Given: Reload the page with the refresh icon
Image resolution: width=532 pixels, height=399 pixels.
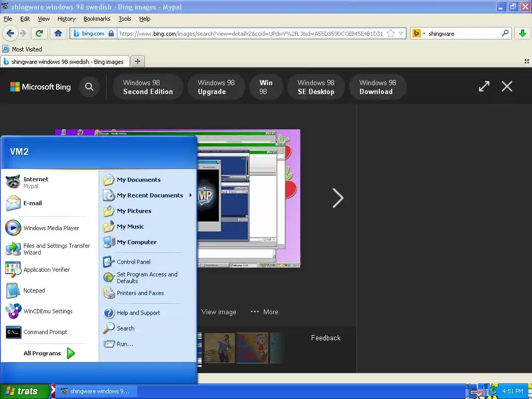Looking at the screenshot, I should tap(39, 33).
